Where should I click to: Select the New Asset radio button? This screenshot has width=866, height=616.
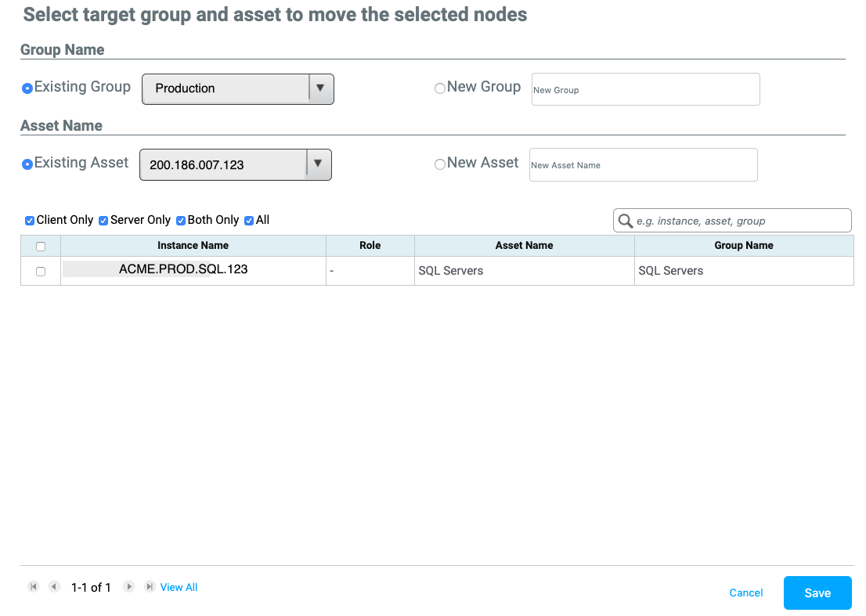coord(440,164)
